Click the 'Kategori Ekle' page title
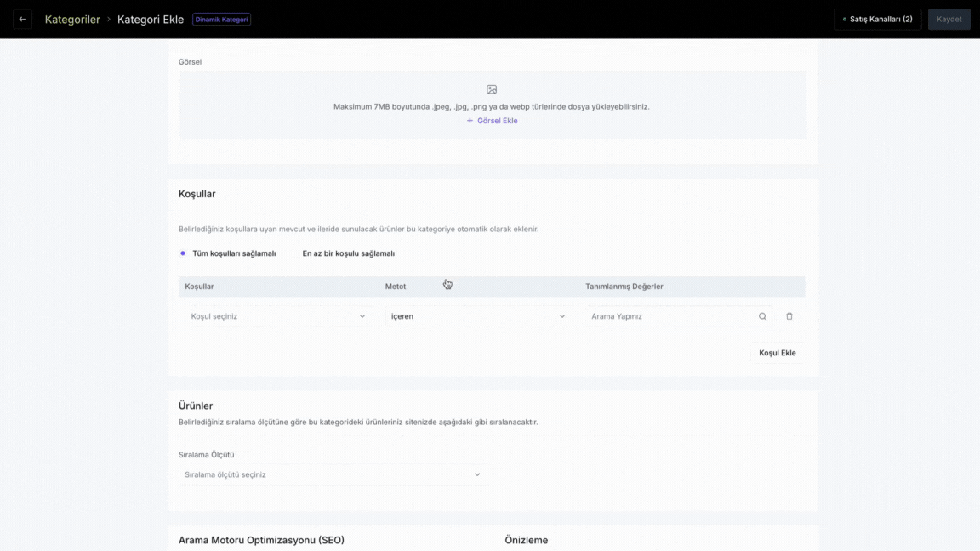This screenshot has height=551, width=980. coord(151,20)
